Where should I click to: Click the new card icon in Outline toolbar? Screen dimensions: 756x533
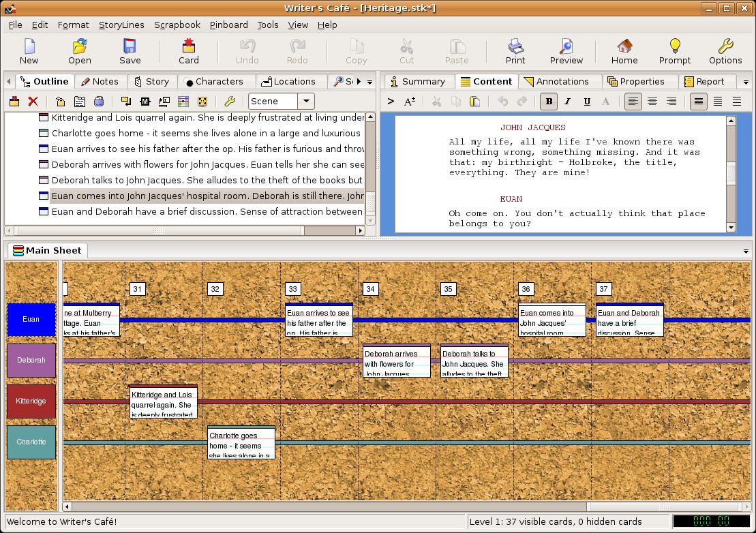coord(14,101)
